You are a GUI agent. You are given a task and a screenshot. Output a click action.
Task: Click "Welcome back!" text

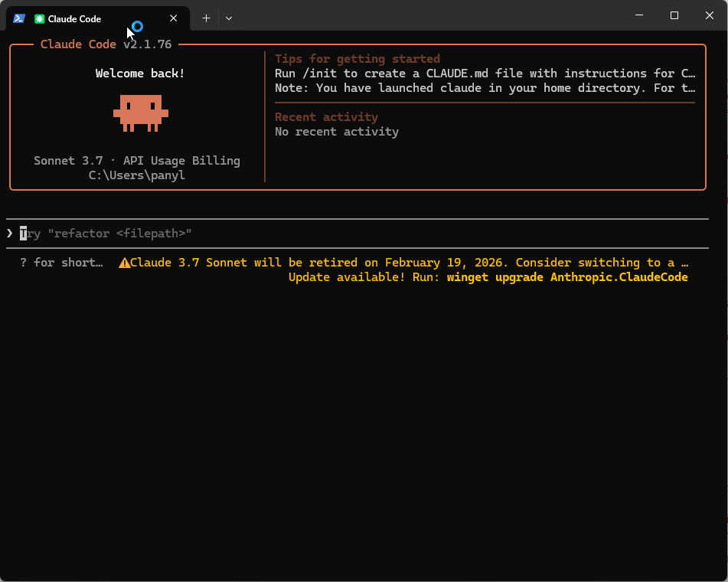pos(140,74)
